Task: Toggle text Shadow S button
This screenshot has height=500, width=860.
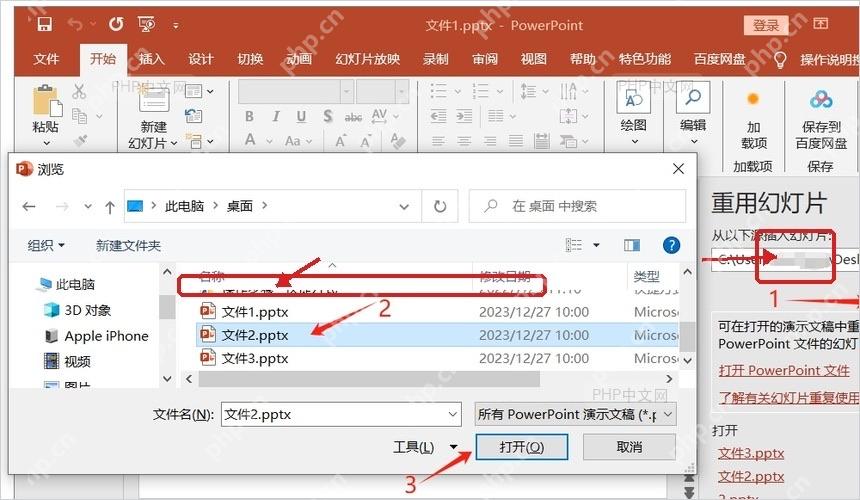Action: (x=327, y=116)
